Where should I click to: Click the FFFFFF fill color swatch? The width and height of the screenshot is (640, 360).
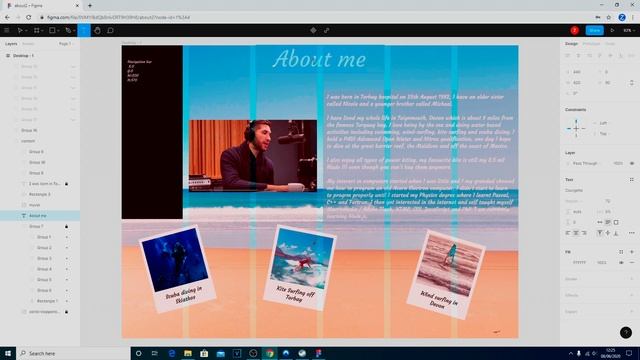pyautogui.click(x=568, y=262)
